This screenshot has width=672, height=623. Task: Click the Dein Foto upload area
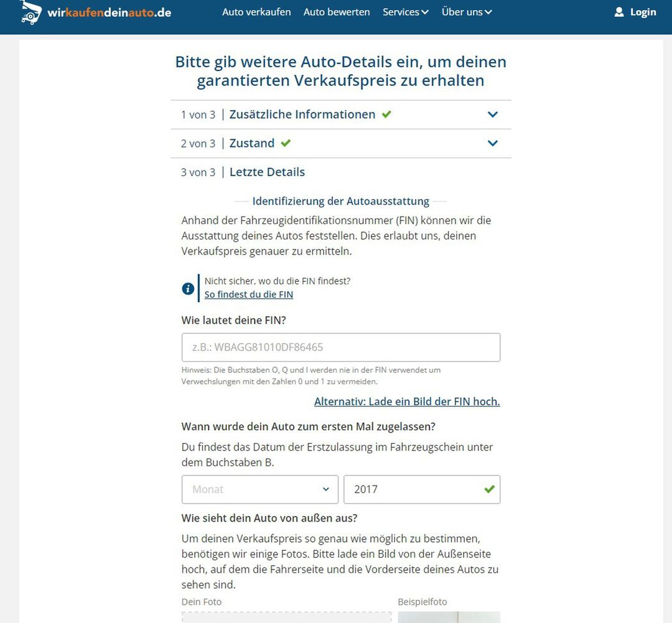pyautogui.click(x=286, y=618)
